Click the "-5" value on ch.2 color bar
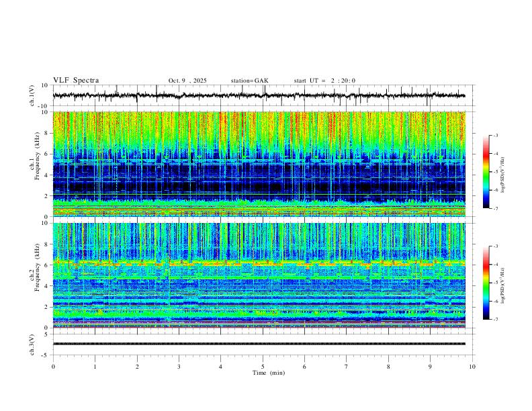 point(495,283)
